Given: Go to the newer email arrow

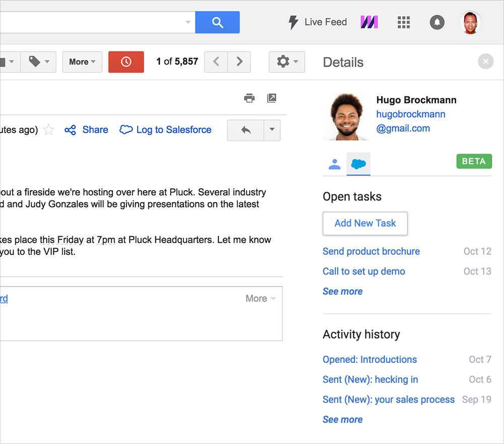Looking at the screenshot, I should tap(216, 62).
